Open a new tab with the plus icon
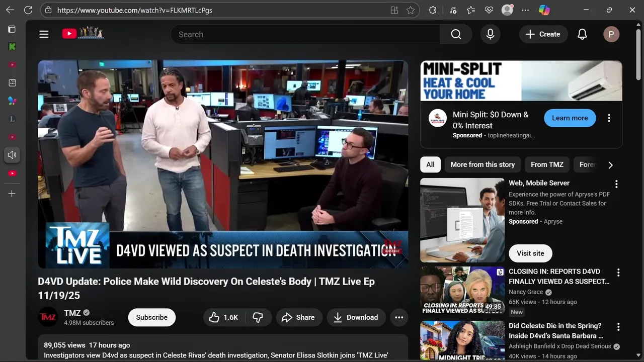Screen dimensions: 644x362 tap(12, 194)
